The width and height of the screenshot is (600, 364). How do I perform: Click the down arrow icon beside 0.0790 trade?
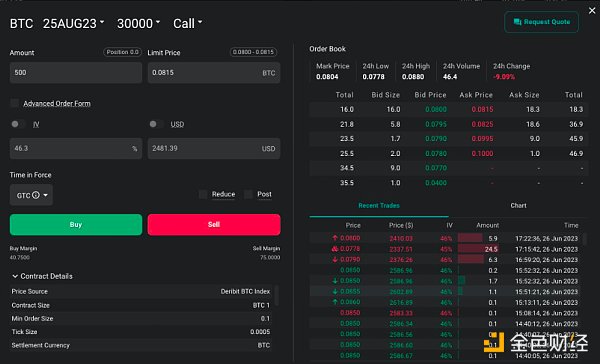pyautogui.click(x=335, y=260)
